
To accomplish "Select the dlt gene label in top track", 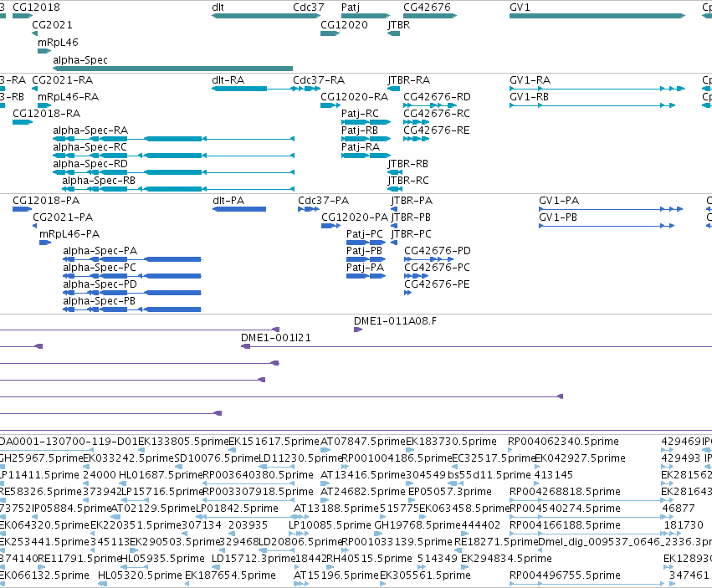I will pos(218,8).
